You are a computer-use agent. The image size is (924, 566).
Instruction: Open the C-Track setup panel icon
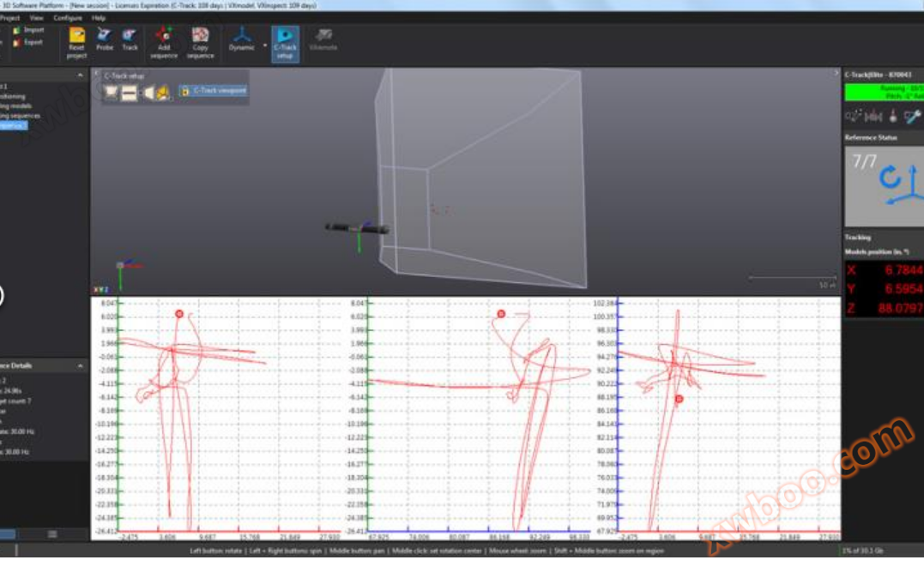(x=286, y=39)
